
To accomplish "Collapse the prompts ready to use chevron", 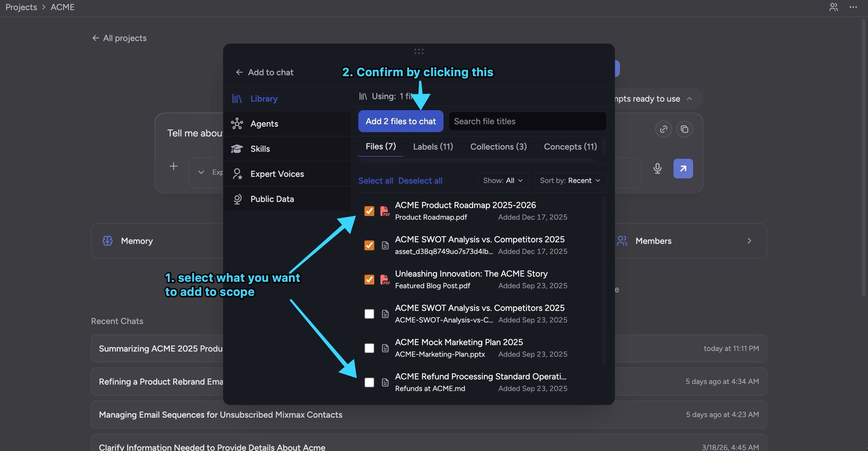I will [689, 99].
